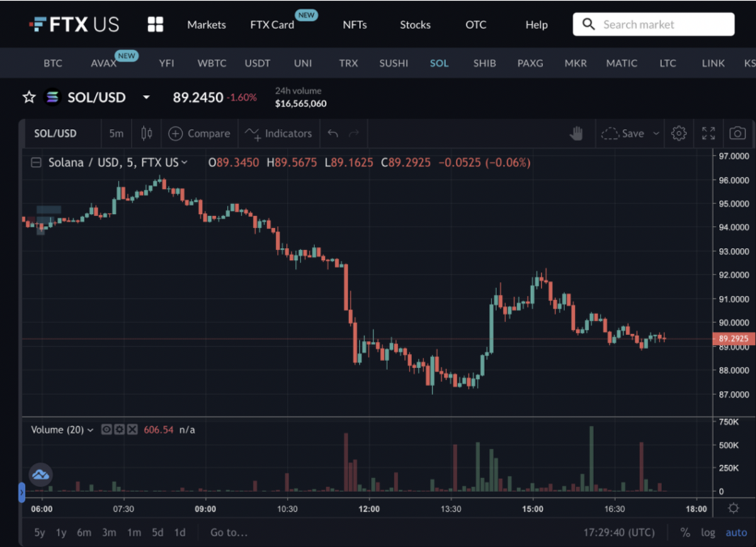This screenshot has width=756, height=547.
Task: Save the chart layout
Action: click(622, 133)
